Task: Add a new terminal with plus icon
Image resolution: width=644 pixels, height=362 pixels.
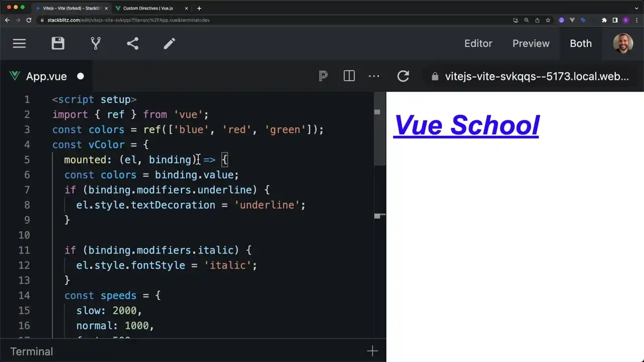Action: tap(372, 351)
